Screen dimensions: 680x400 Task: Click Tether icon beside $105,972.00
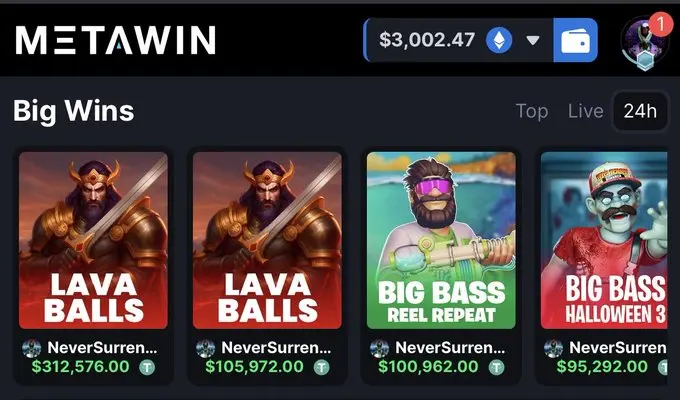point(322,367)
